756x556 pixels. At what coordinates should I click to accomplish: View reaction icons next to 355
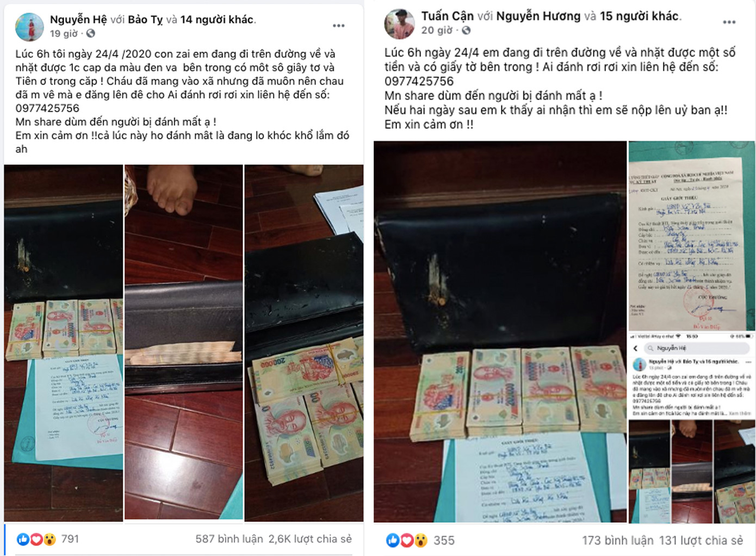[x=407, y=540]
